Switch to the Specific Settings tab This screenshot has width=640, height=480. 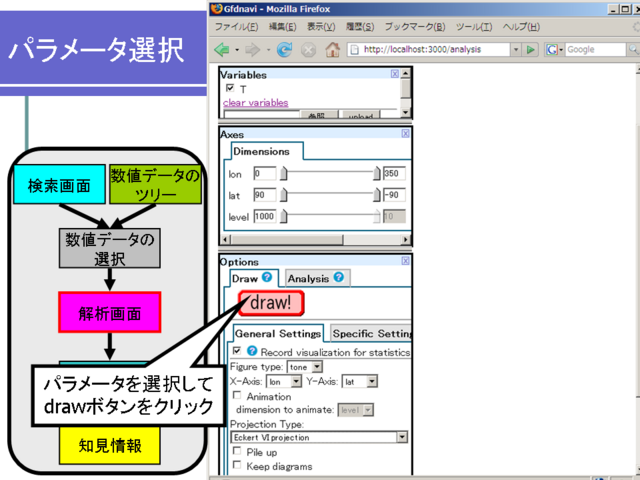371,334
